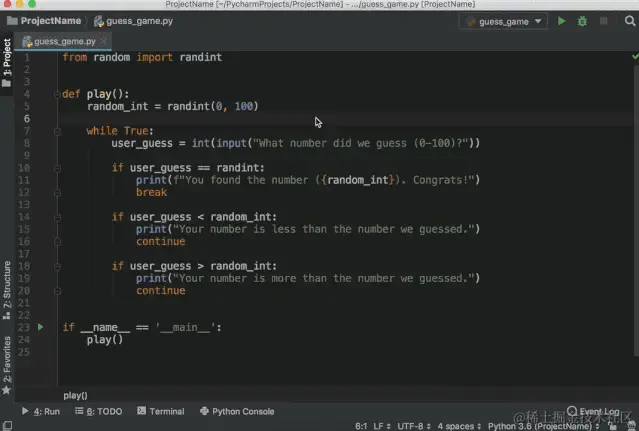
Task: Open the guess_game run configuration dropdown
Action: pos(503,22)
